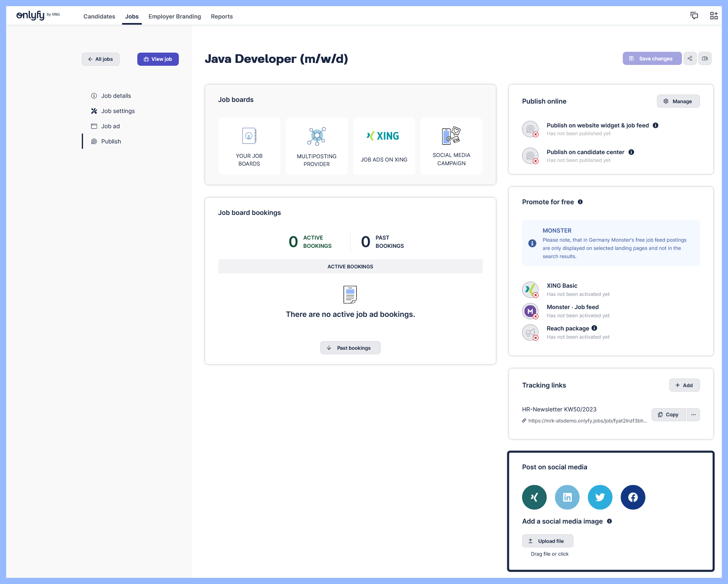This screenshot has width=728, height=584.
Task: Open Manage publish online settings
Action: [678, 101]
